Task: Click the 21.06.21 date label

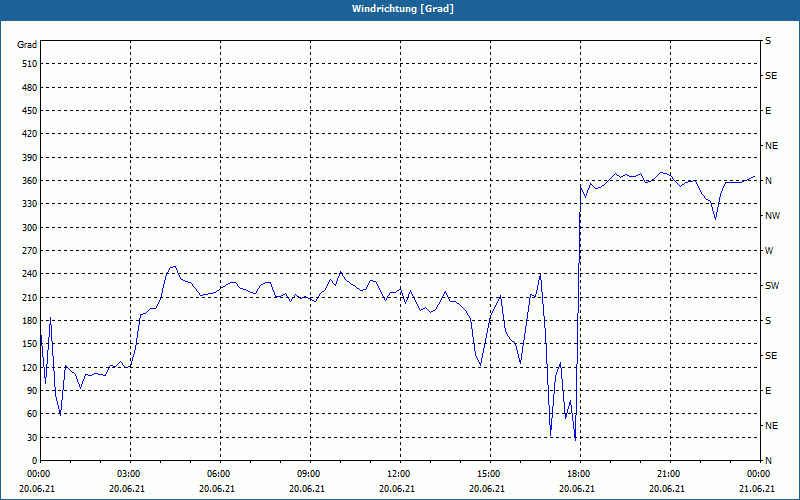Action: (x=758, y=488)
